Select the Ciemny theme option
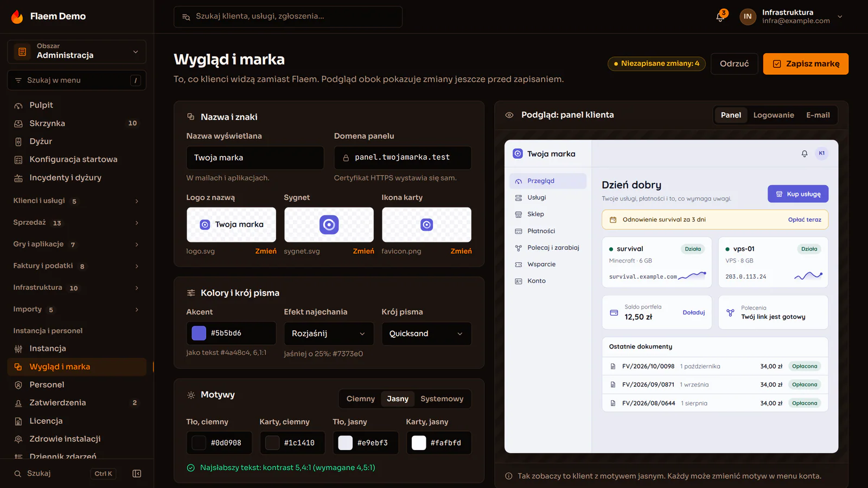Screen dimensions: 868x488 pos(360,399)
